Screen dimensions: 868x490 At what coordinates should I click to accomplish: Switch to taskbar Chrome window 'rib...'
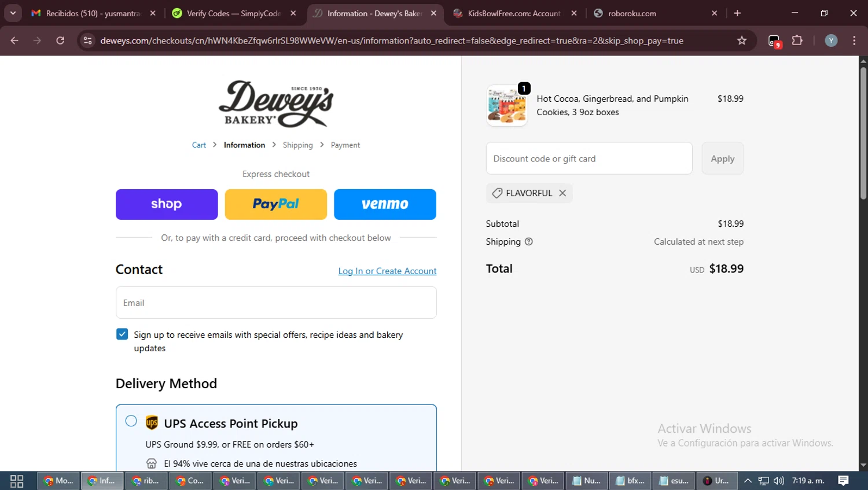[x=146, y=481]
